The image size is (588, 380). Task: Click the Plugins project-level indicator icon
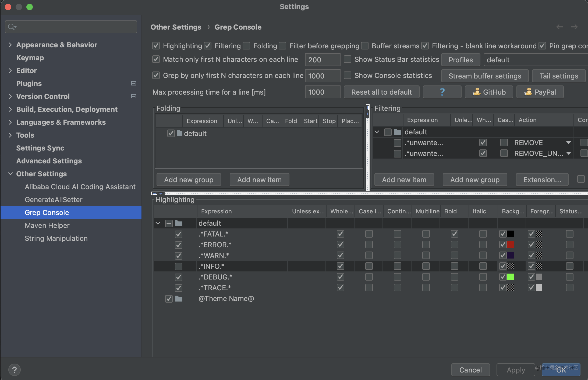(133, 84)
